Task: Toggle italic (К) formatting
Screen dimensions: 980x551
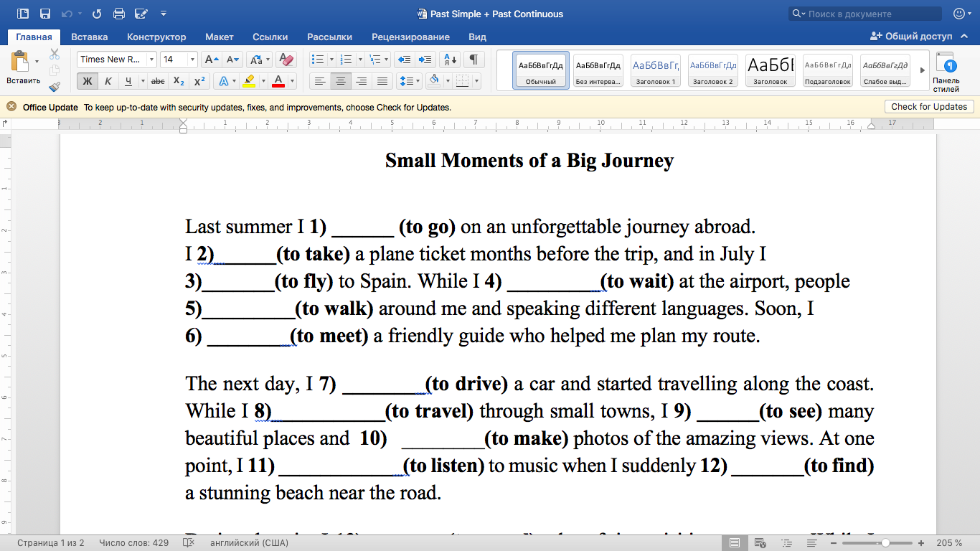Action: (x=108, y=81)
